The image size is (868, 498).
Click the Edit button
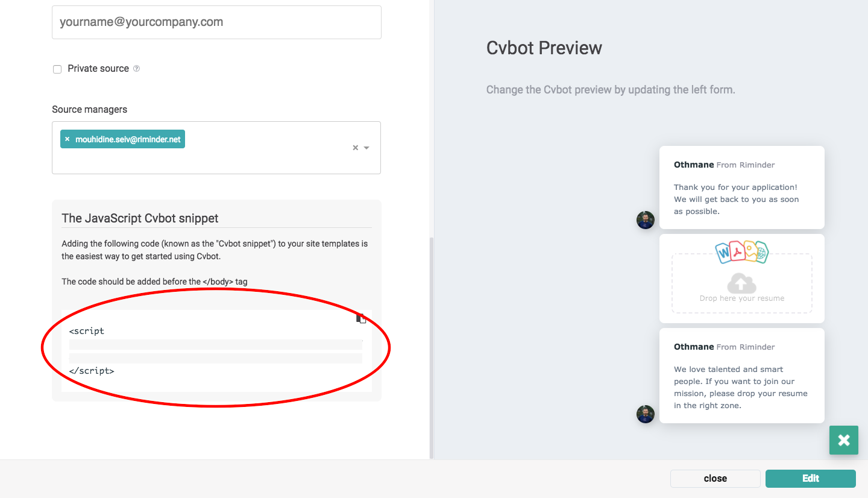[x=811, y=479]
